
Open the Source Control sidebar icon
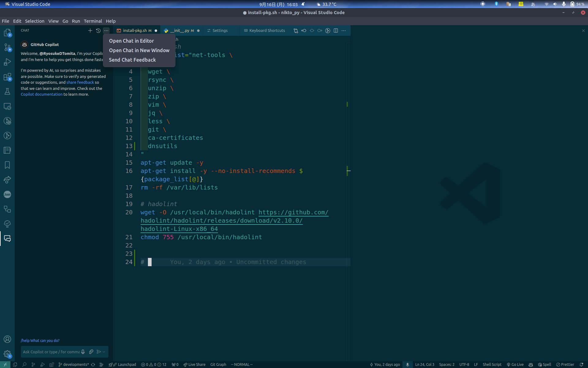point(7,48)
